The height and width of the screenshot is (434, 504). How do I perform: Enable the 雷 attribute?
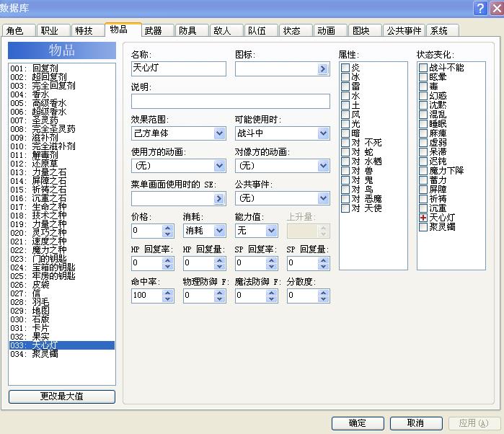pyautogui.click(x=345, y=87)
